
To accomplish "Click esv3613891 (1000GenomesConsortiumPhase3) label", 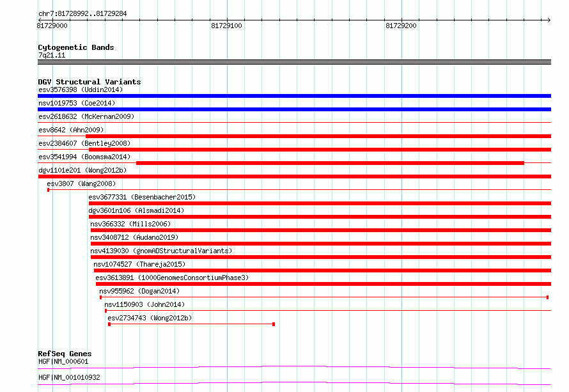I will [172, 278].
